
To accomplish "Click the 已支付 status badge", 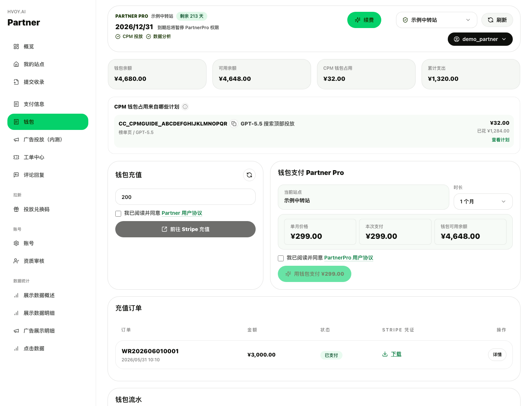I will (331, 355).
